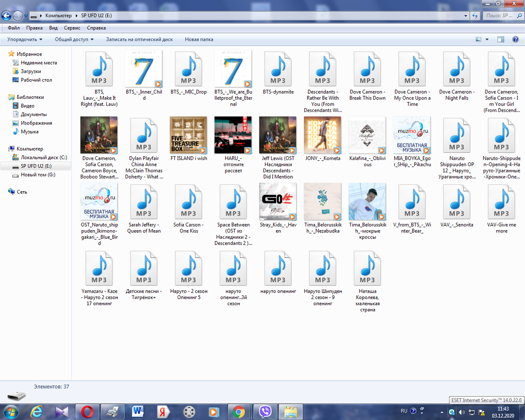525x420 pixels.
Task: Open the Сервис menu
Action: pyautogui.click(x=72, y=28)
